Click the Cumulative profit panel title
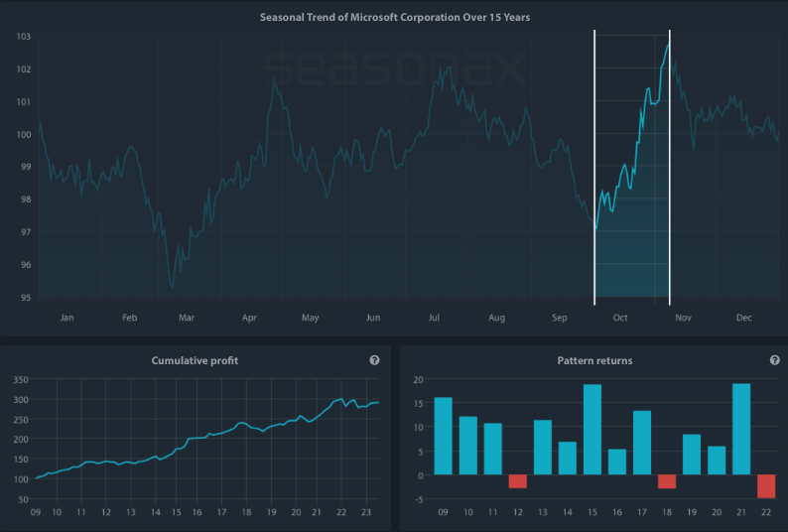 pos(195,360)
